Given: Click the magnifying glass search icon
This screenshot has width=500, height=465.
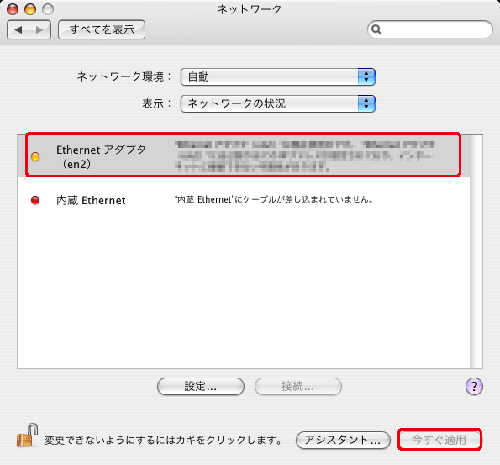Looking at the screenshot, I should pyautogui.click(x=376, y=29).
